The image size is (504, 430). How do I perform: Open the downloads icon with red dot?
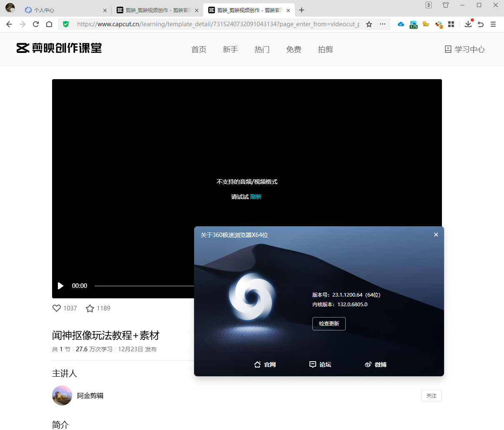point(468,24)
